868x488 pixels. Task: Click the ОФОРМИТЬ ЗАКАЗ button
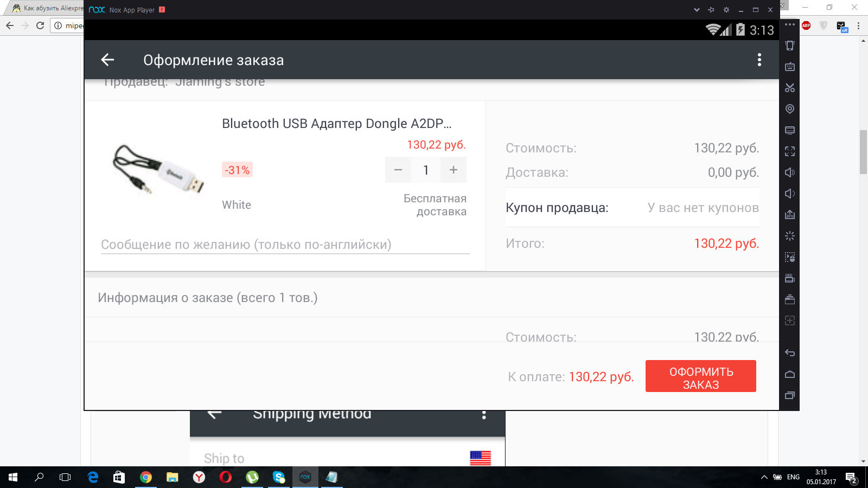point(701,376)
